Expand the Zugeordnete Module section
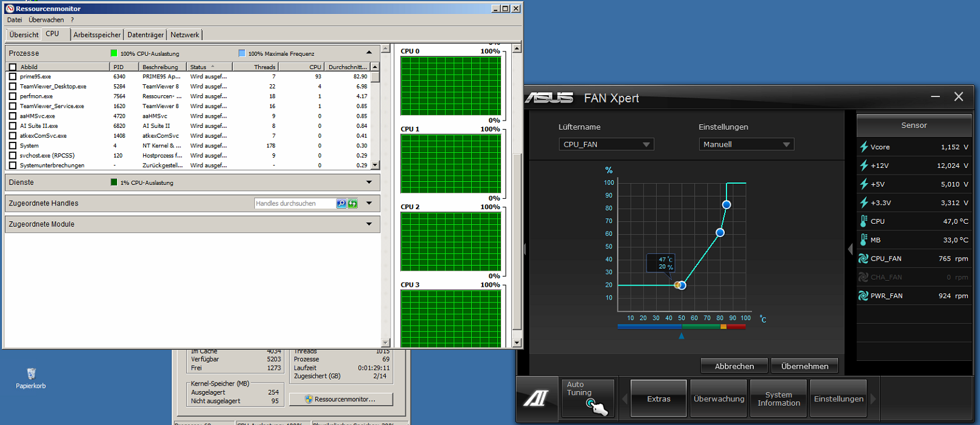The image size is (980, 425). coord(369,224)
